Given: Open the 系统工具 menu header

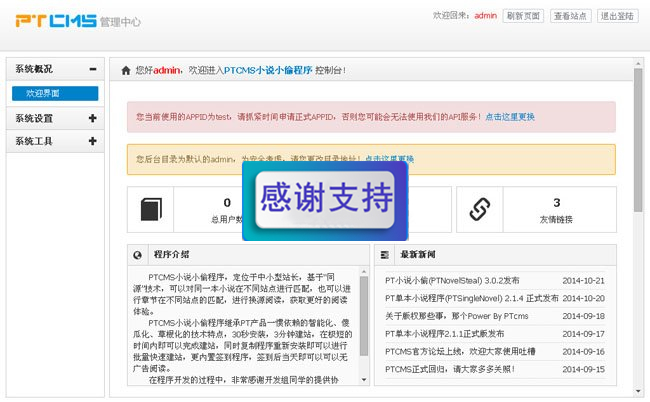Looking at the screenshot, I should [55, 141].
